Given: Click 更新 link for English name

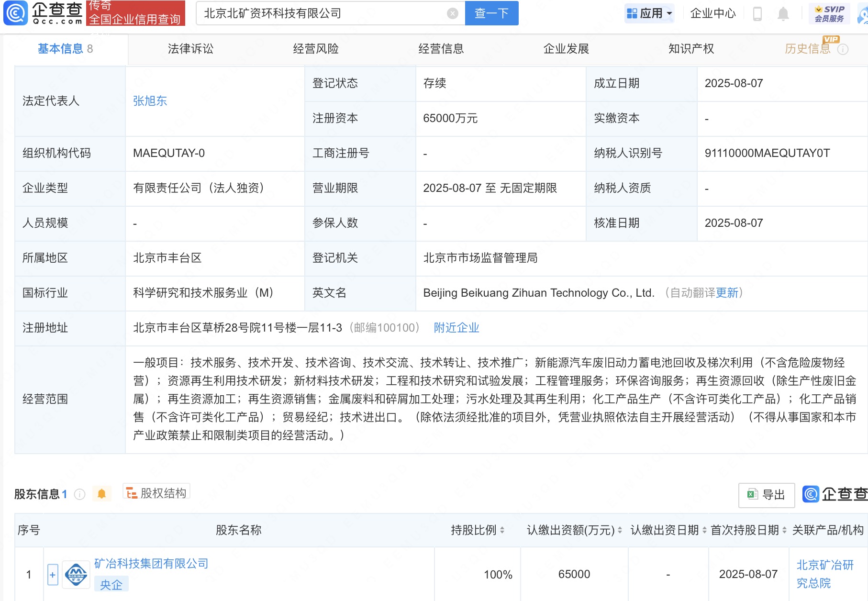Looking at the screenshot, I should coord(727,293).
